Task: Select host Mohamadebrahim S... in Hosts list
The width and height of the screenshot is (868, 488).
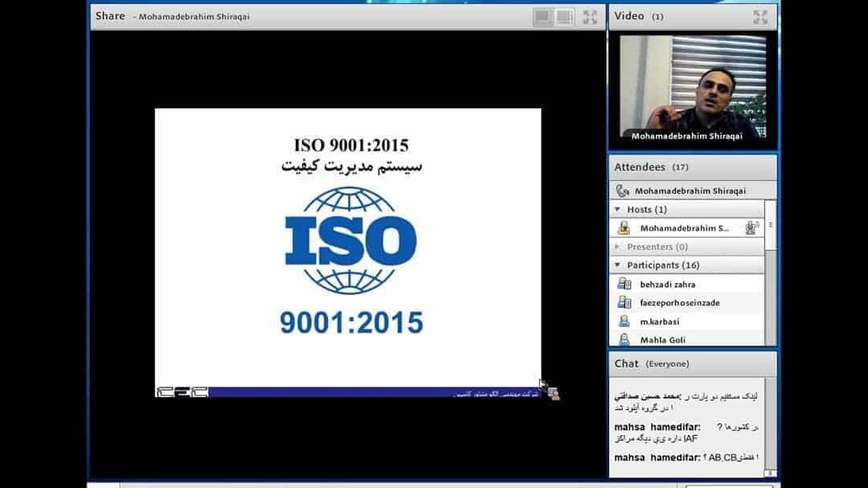Action: pyautogui.click(x=686, y=228)
